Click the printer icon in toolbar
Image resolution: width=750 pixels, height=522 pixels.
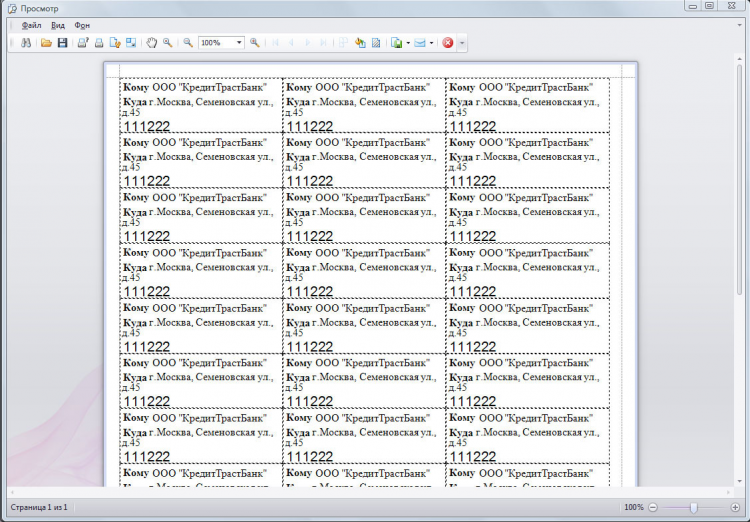99,43
